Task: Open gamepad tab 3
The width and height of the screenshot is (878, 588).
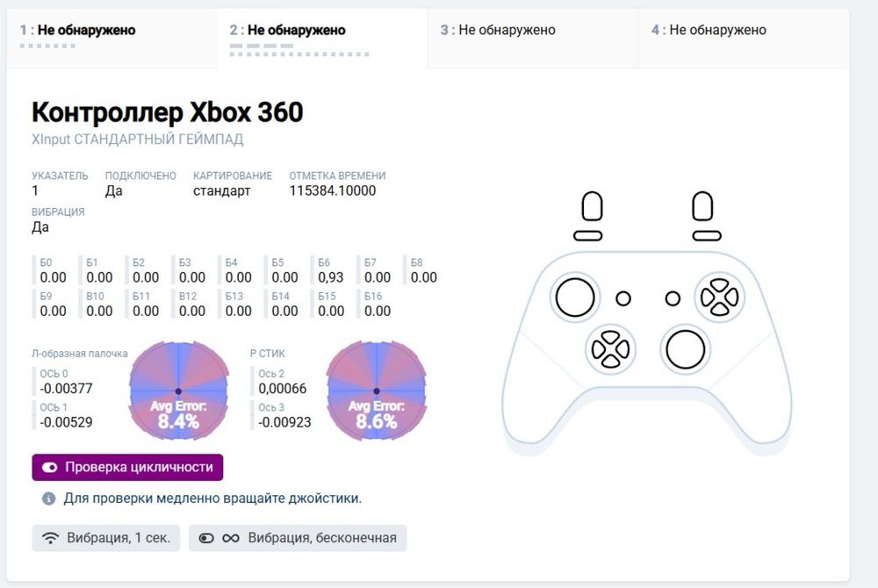Action: (533, 39)
